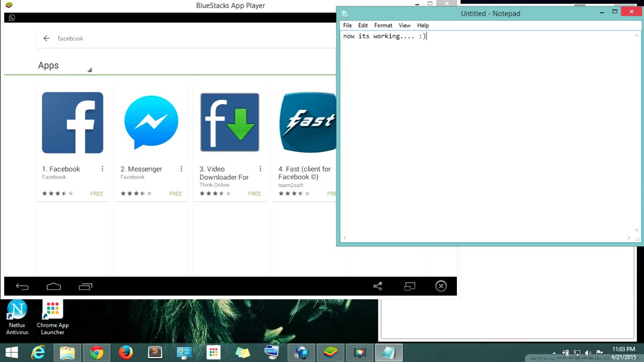The image size is (644, 362).
Task: Open the Notepad Help menu
Action: coord(423,25)
